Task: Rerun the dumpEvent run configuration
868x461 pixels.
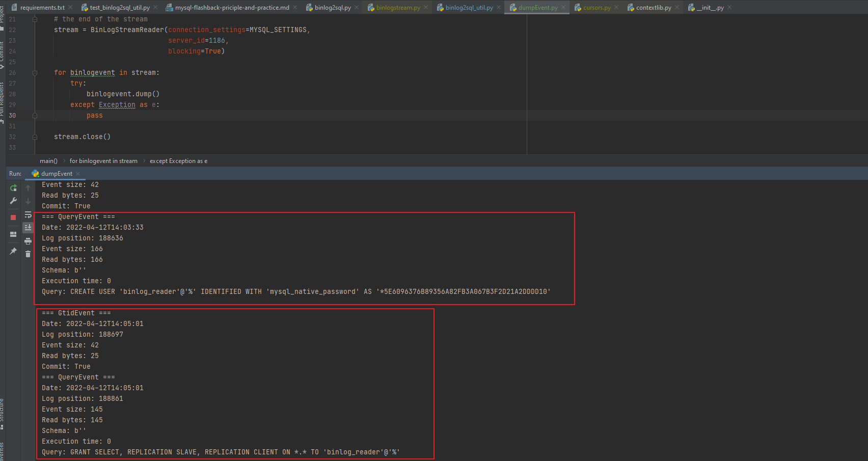Action: (13, 188)
